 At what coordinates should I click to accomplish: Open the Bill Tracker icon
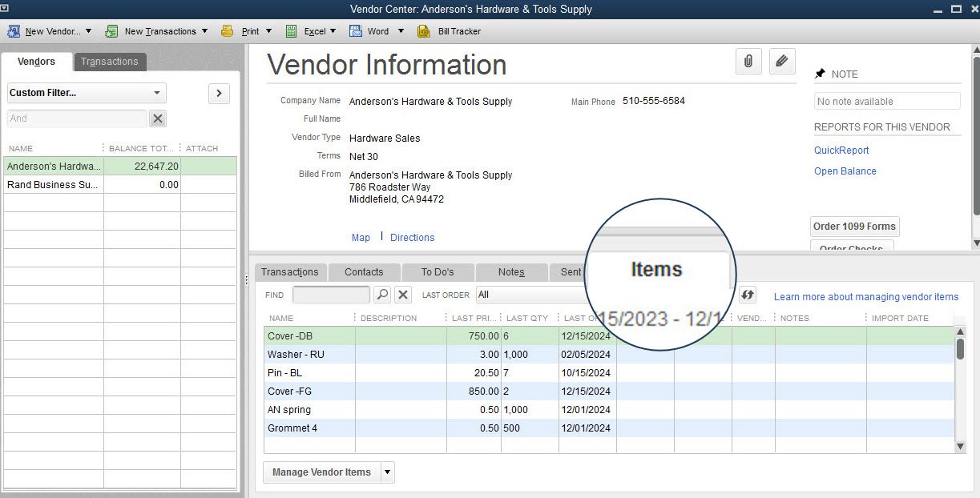tap(423, 31)
